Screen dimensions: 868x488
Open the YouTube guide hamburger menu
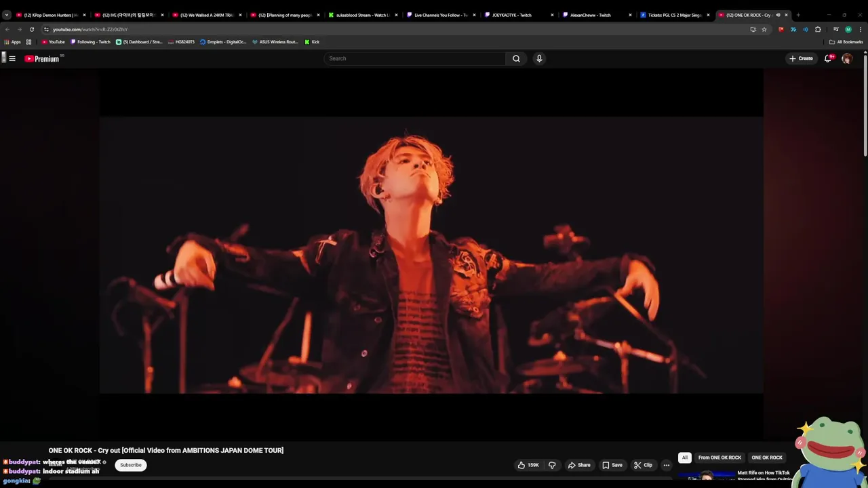point(12,58)
